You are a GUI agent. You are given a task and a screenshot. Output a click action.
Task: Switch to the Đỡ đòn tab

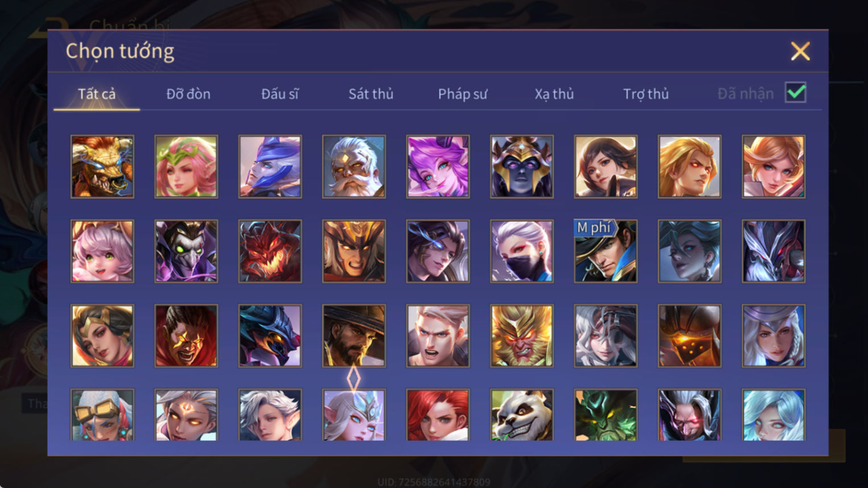click(x=188, y=94)
